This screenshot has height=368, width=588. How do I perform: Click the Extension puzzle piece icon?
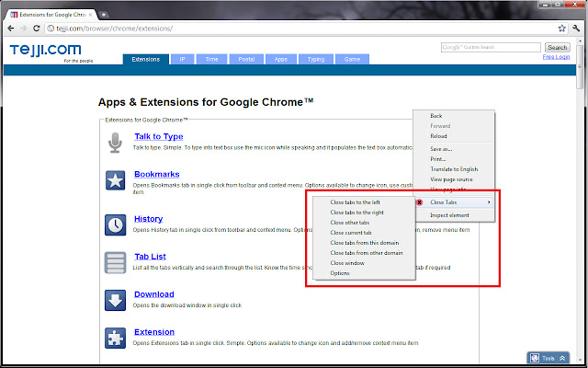pyautogui.click(x=116, y=338)
